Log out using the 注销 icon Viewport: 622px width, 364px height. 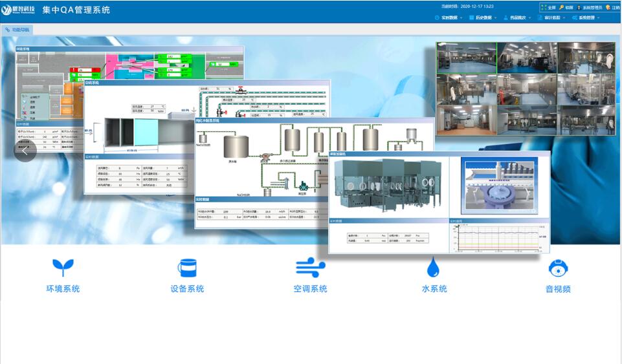[608, 7]
